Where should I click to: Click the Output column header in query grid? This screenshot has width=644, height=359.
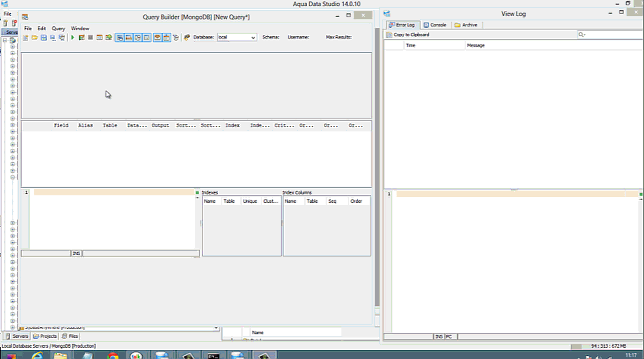click(x=160, y=125)
